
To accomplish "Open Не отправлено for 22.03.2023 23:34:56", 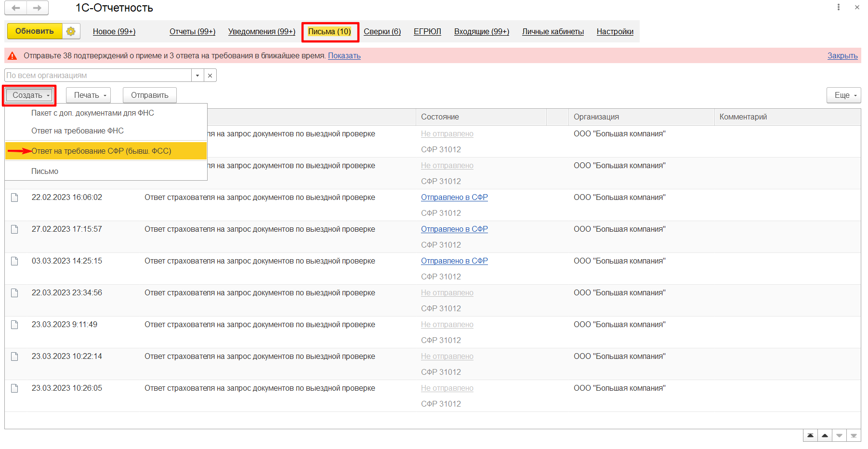I will (447, 293).
